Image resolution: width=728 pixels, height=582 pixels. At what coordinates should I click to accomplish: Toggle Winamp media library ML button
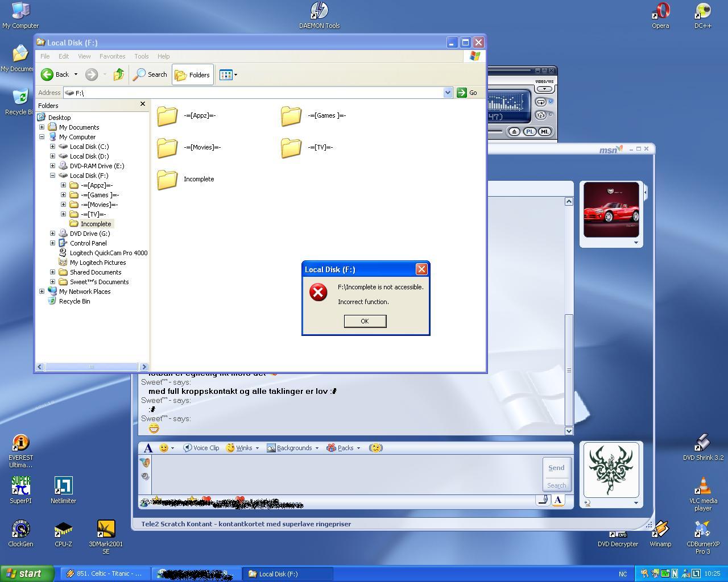click(544, 131)
